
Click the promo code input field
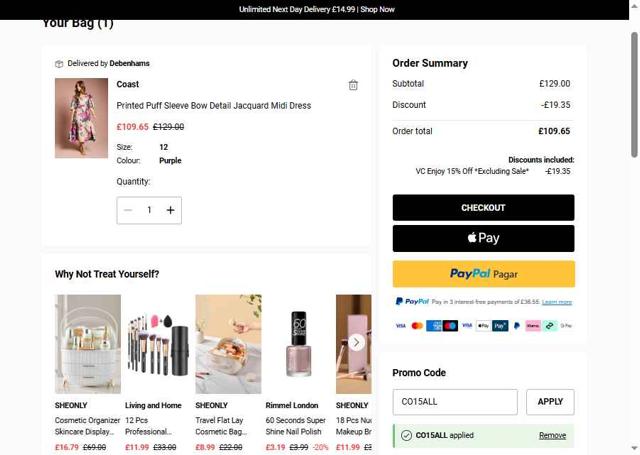click(x=455, y=402)
